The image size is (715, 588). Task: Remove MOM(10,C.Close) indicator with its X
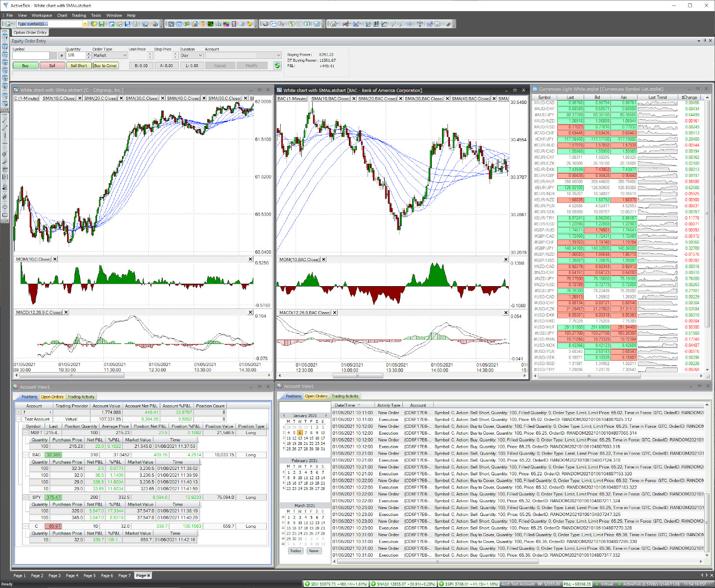pyautogui.click(x=55, y=259)
